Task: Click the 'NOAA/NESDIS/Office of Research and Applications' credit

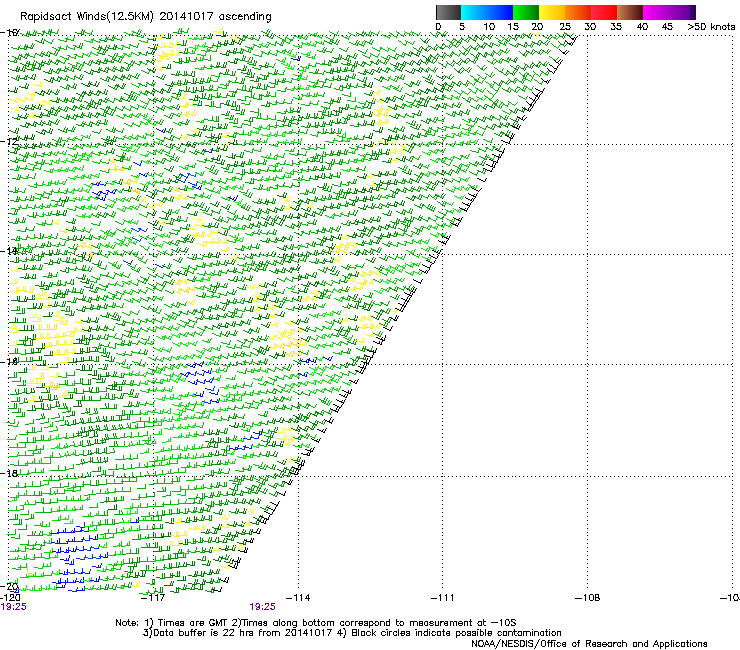Action: [589, 644]
